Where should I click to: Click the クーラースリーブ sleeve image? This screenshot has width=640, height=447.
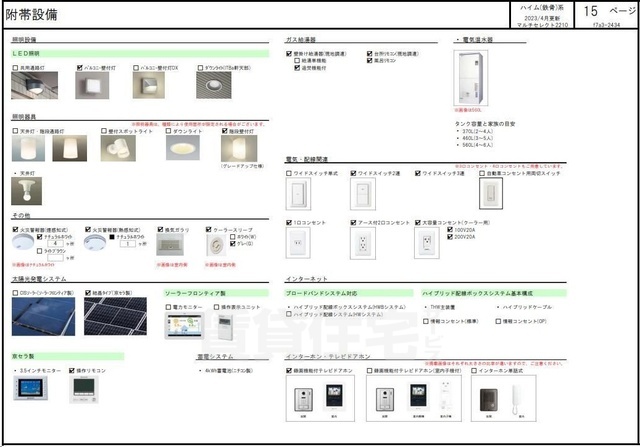coord(216,245)
